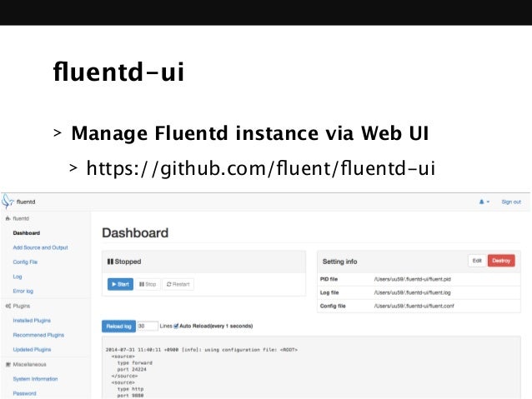532x399 pixels.
Task: Click the Config file path value
Action: tap(414, 306)
